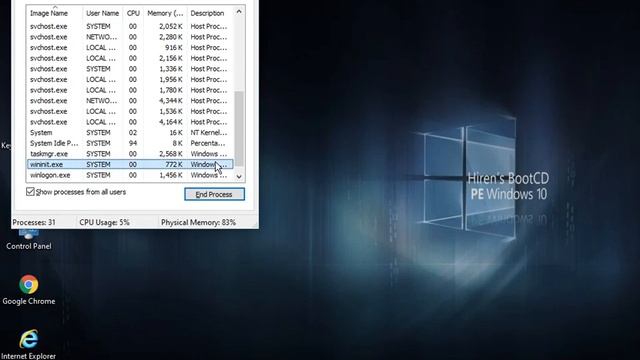This screenshot has height=360, width=640.
Task: Click the Processes: 31 status entry
Action: click(34, 222)
